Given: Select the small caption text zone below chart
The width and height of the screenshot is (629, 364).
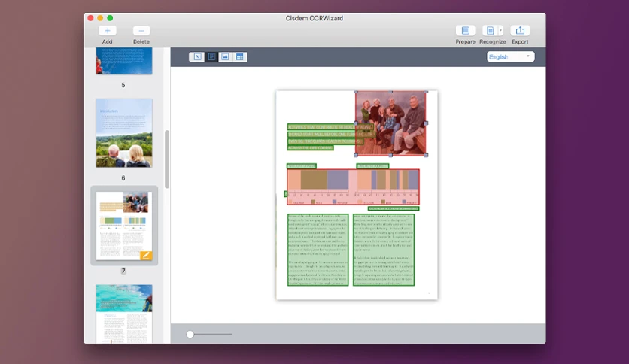Looking at the screenshot, I should 393,208.
